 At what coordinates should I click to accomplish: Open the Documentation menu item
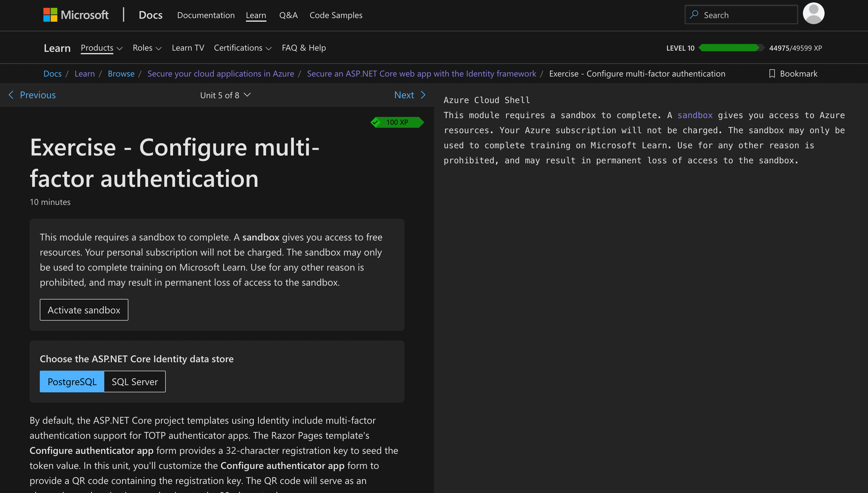pos(206,15)
